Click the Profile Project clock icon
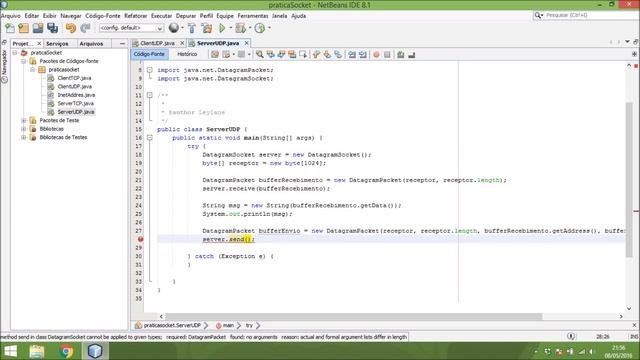The width and height of the screenshot is (640, 360). pos(260,28)
